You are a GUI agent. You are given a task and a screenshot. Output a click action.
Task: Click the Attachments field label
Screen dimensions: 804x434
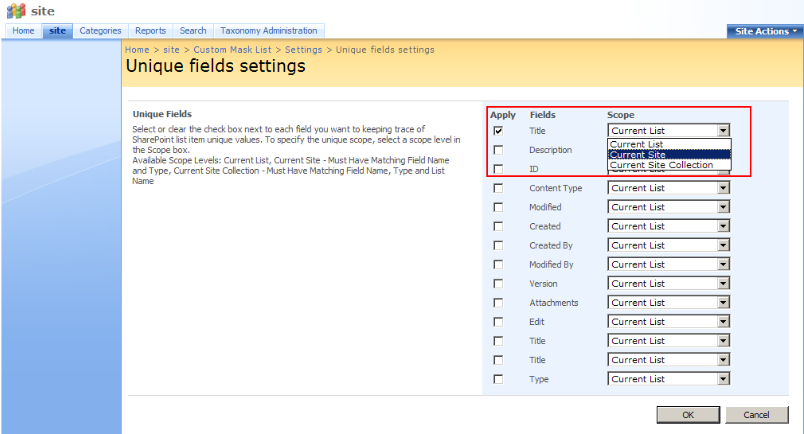click(554, 303)
